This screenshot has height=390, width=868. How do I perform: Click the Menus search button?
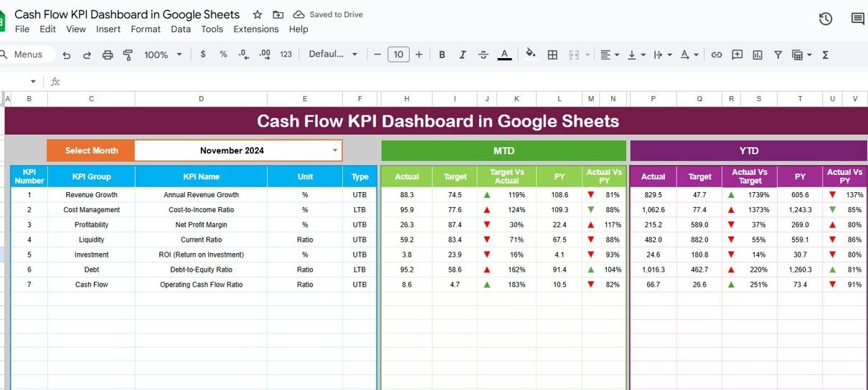23,54
